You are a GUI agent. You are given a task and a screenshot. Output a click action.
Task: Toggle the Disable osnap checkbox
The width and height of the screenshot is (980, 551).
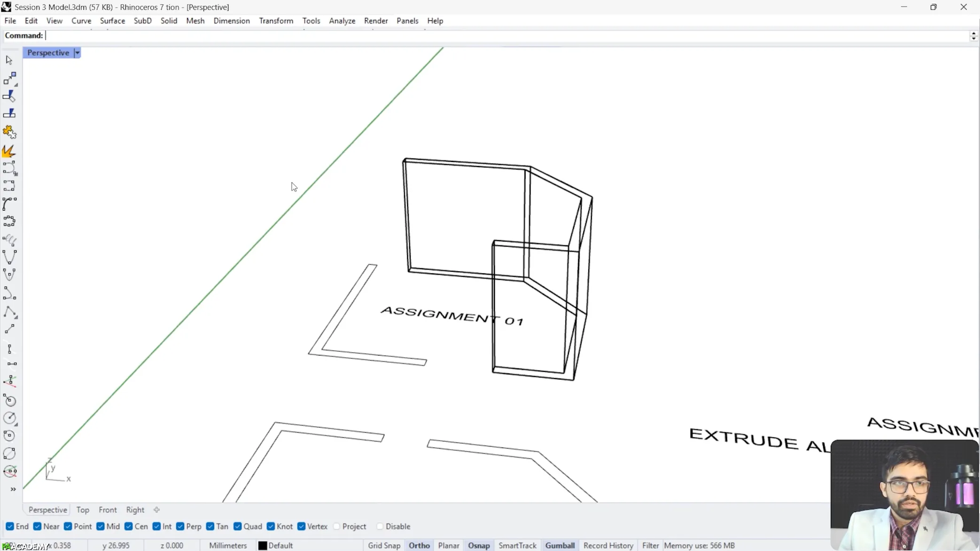tap(380, 526)
